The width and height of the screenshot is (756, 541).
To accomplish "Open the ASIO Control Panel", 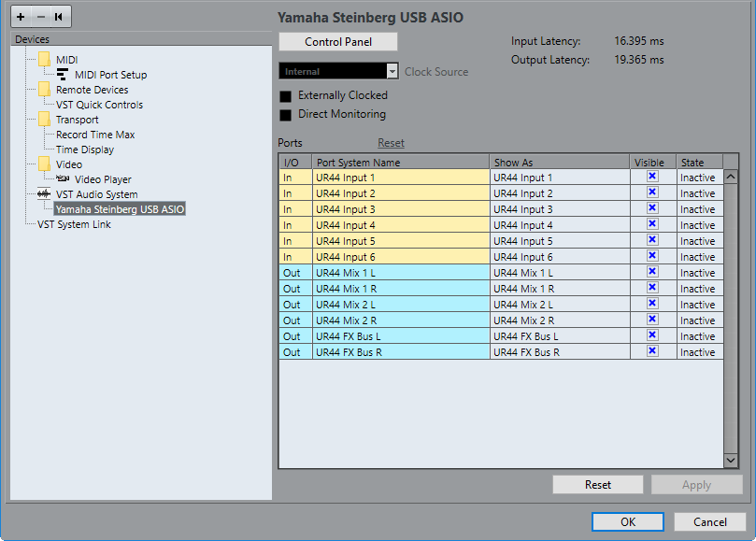I will [x=338, y=42].
